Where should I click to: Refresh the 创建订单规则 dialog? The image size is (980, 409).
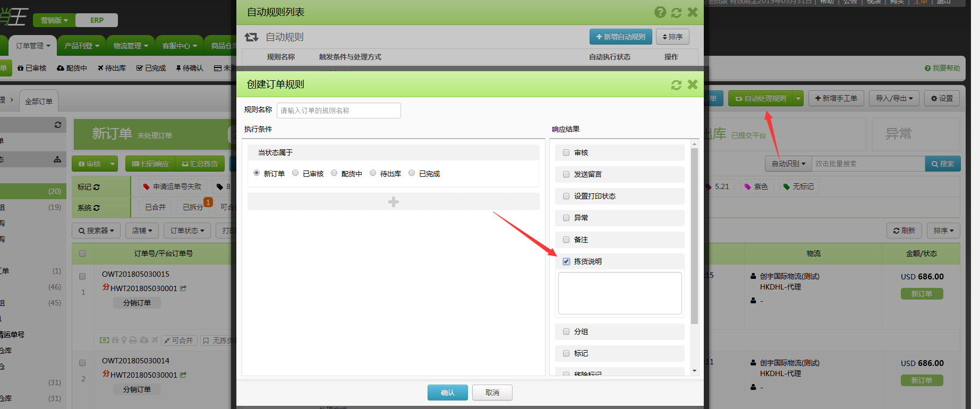coord(676,85)
